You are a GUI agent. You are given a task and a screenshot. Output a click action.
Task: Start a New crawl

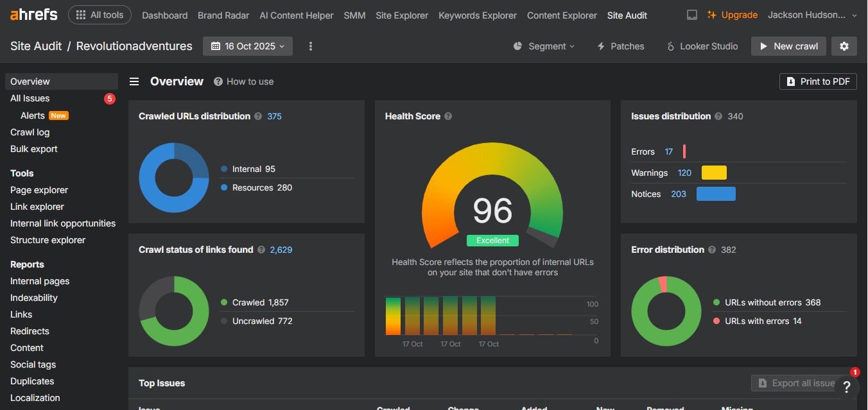point(788,46)
